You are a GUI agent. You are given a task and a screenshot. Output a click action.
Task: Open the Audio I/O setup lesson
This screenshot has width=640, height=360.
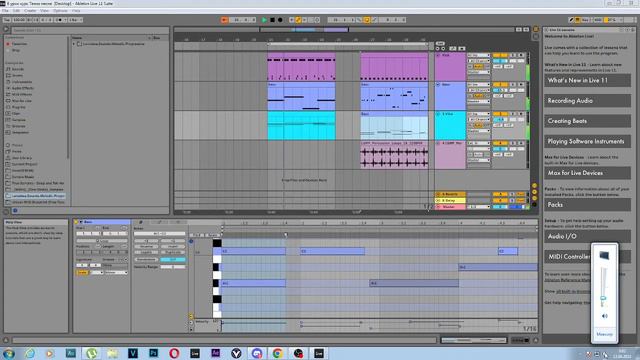(587, 236)
